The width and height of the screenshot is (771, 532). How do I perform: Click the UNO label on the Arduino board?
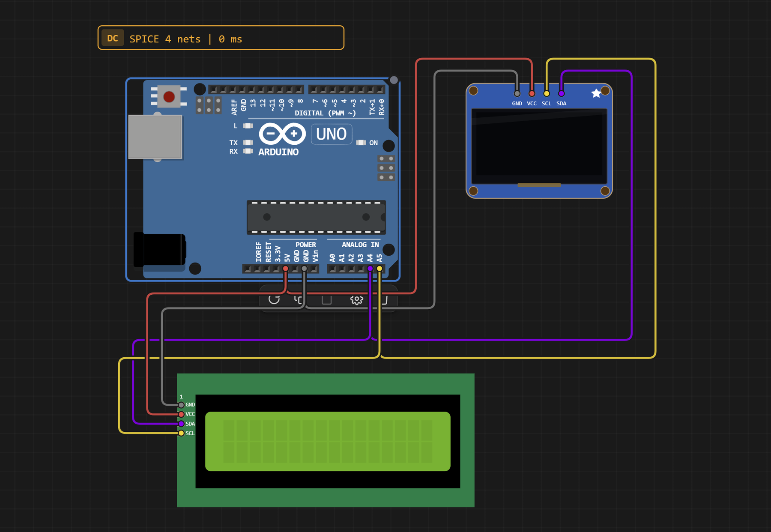(x=332, y=134)
